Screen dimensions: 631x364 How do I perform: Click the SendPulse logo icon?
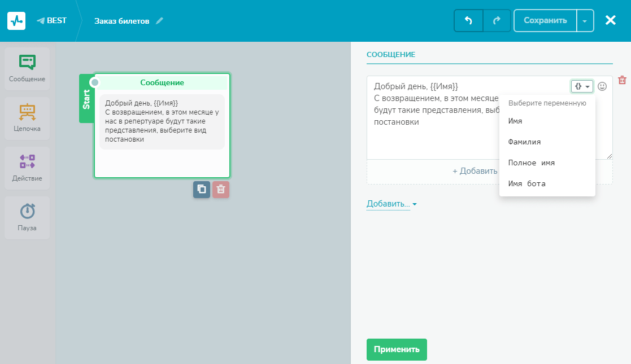(16, 21)
